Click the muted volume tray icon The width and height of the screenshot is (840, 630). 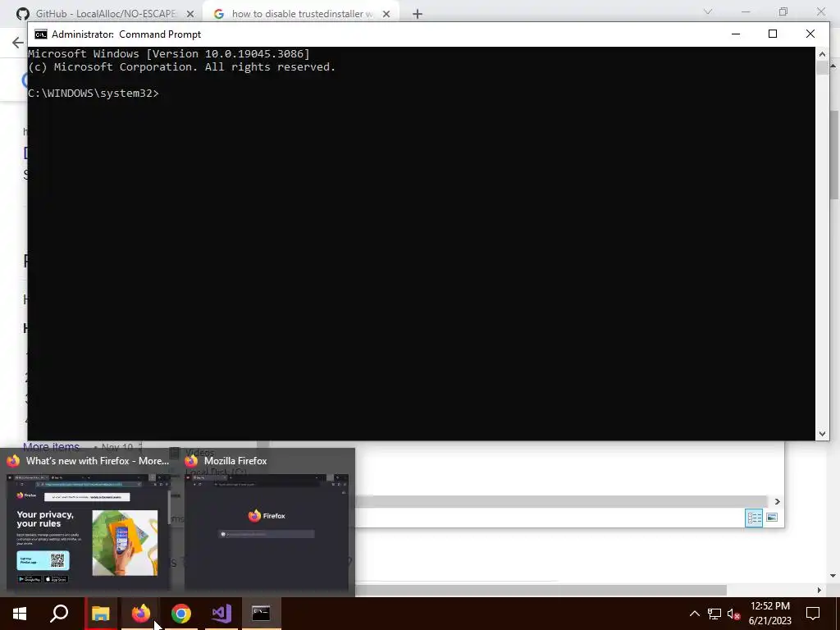pyautogui.click(x=733, y=614)
